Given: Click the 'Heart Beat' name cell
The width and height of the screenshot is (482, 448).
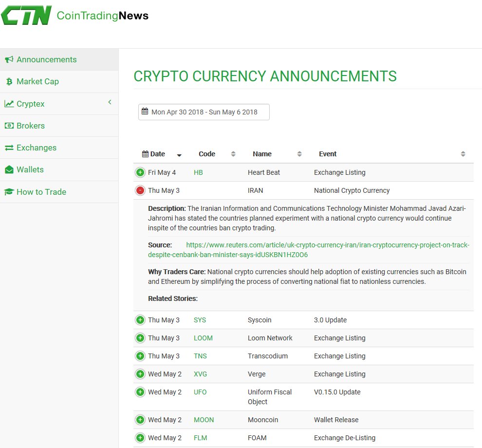Looking at the screenshot, I should pos(264,172).
